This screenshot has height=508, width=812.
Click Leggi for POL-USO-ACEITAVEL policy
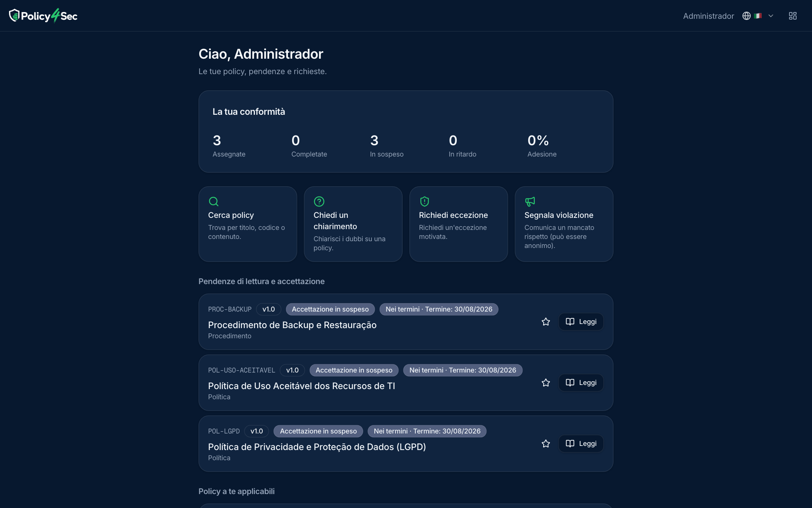(581, 383)
